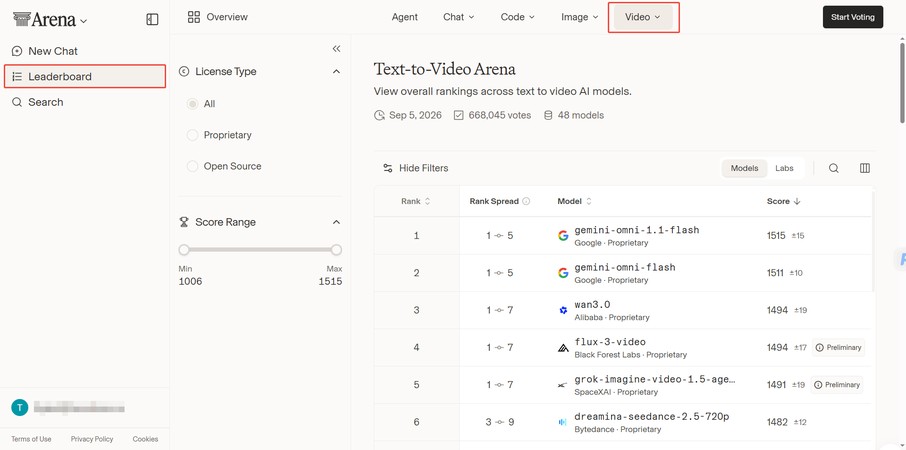This screenshot has height=450, width=906.
Task: Open the Leaderboard sidebar item
Action: pyautogui.click(x=85, y=76)
